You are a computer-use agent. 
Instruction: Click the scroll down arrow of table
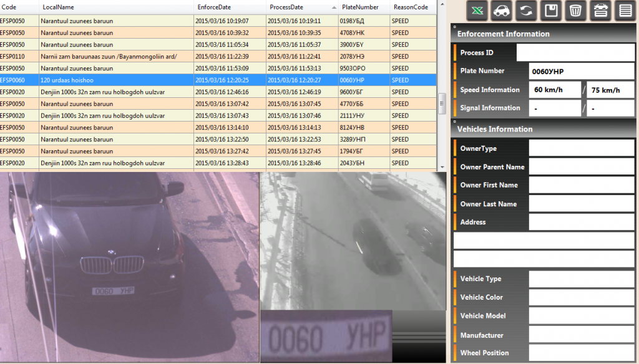442,166
